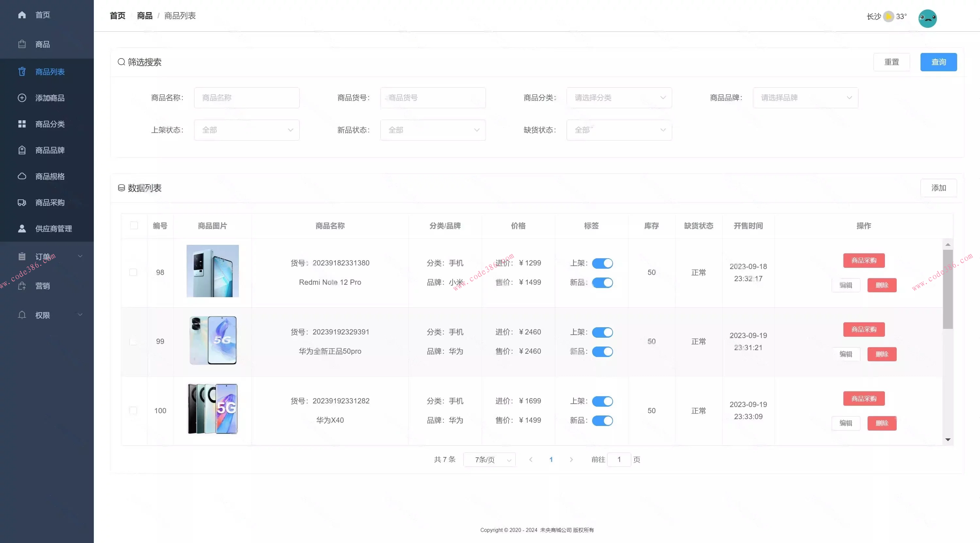This screenshot has width=980, height=543.
Task: Click the 商品规格 cloud icon
Action: pyautogui.click(x=22, y=176)
